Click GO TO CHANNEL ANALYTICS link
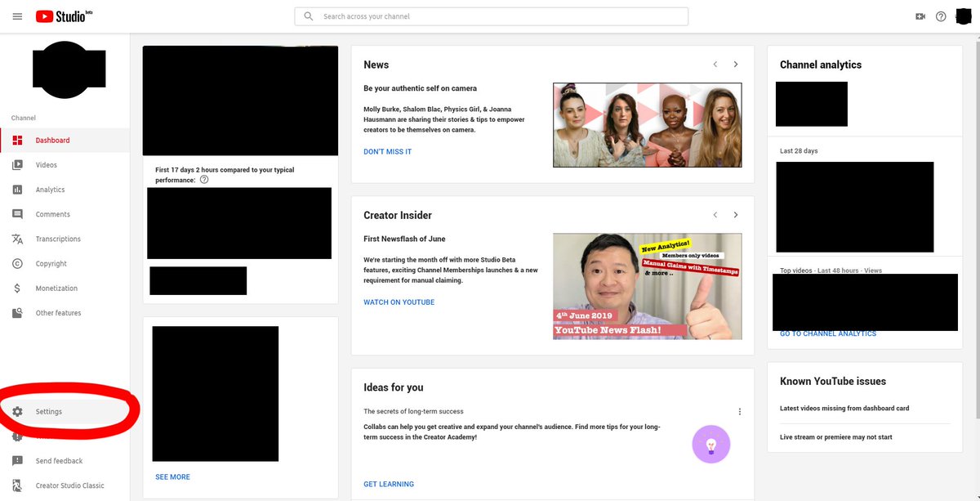Screen dimensions: 980x501 tap(828, 333)
